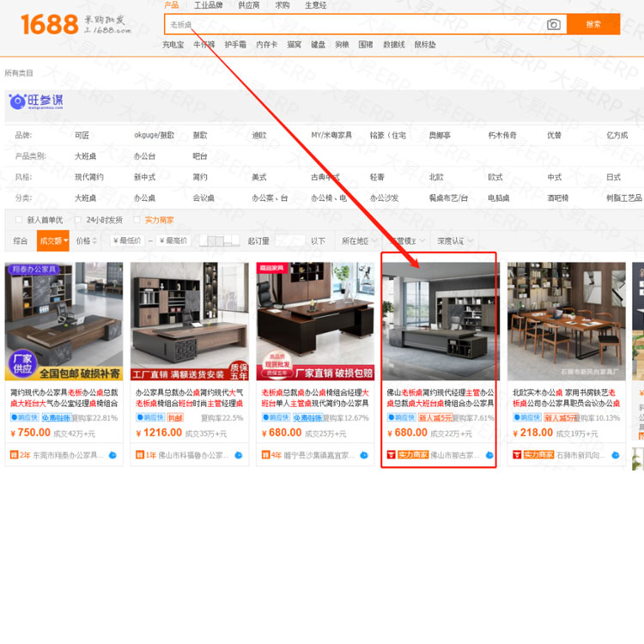Open the 成交额 sort dropdown
644x644 pixels.
[x=53, y=241]
